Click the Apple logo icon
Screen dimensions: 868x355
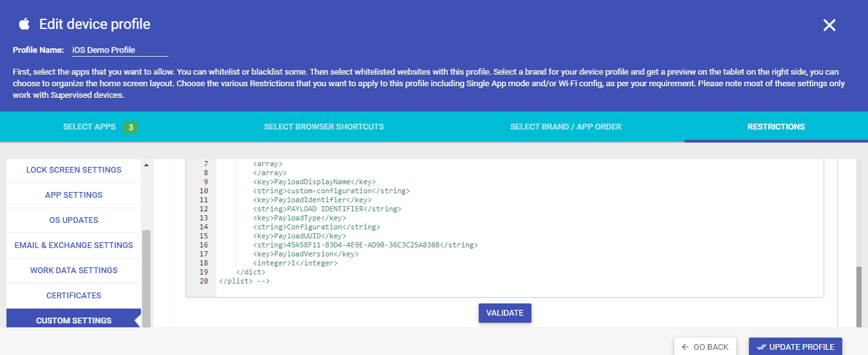point(24,24)
